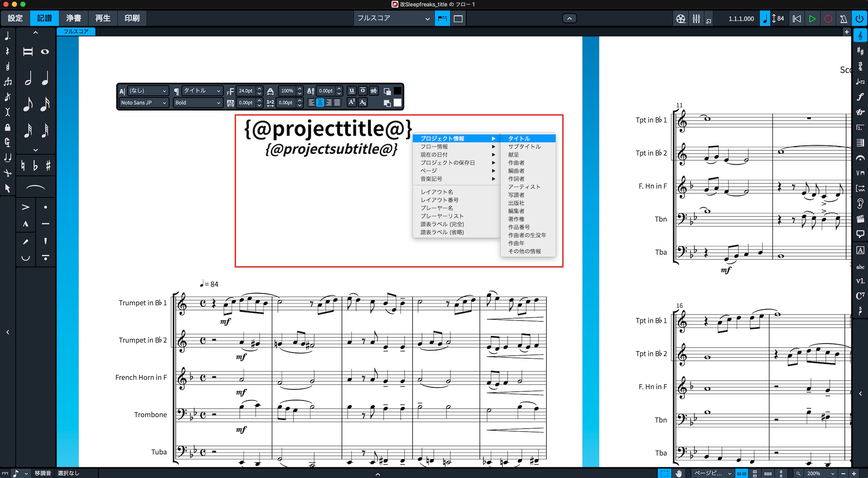Select the eighth note duration
The width and height of the screenshot is (868, 478).
(28, 104)
